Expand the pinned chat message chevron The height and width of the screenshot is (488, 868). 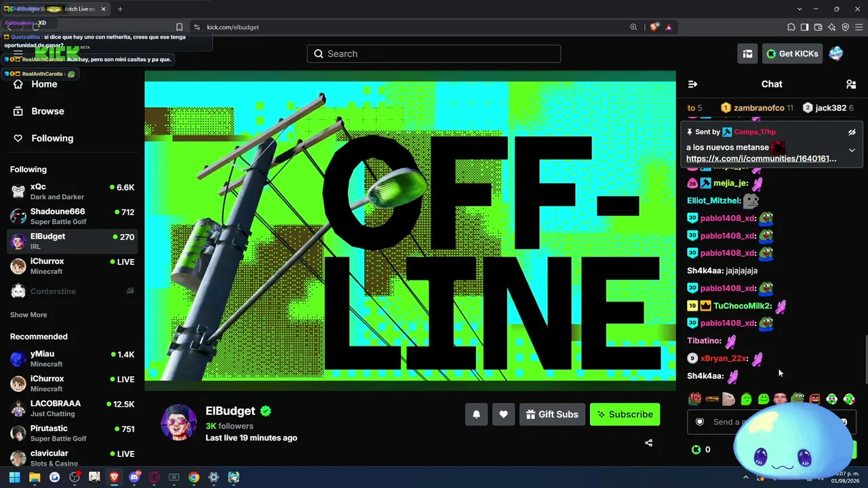852,150
